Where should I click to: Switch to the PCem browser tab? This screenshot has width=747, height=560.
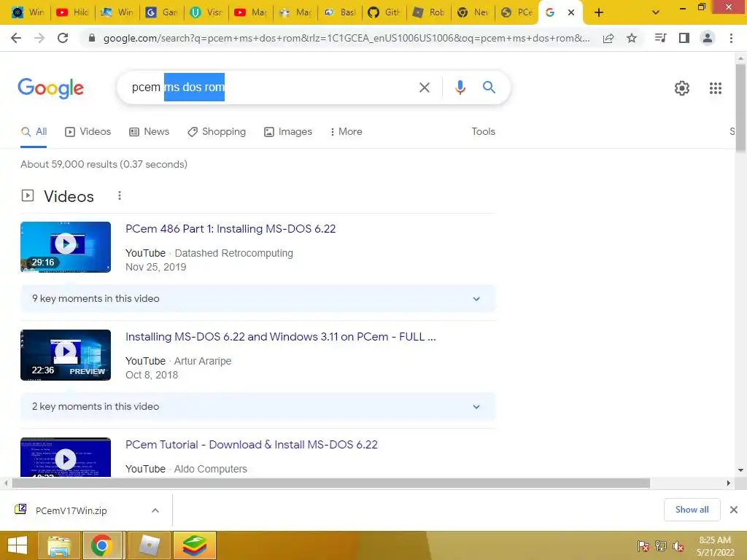click(x=517, y=12)
